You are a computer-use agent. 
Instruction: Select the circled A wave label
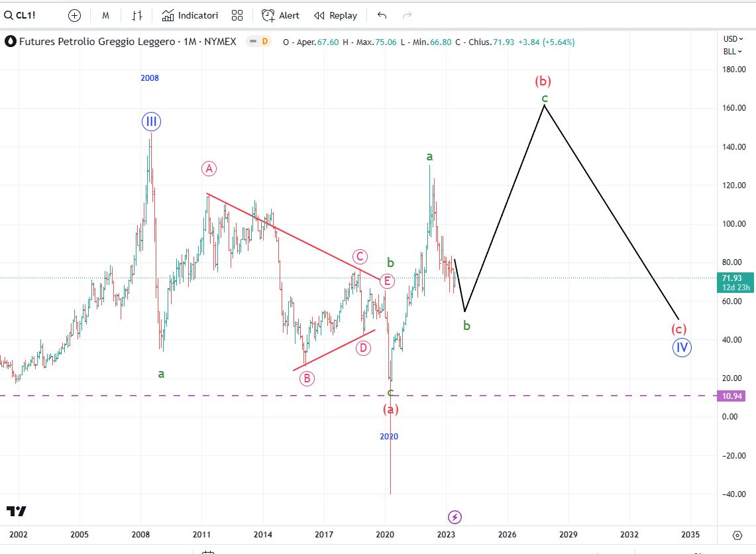pos(209,169)
